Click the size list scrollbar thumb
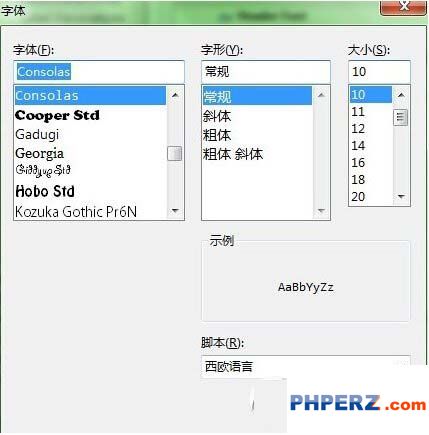This screenshot has height=435, width=429. pyautogui.click(x=401, y=117)
